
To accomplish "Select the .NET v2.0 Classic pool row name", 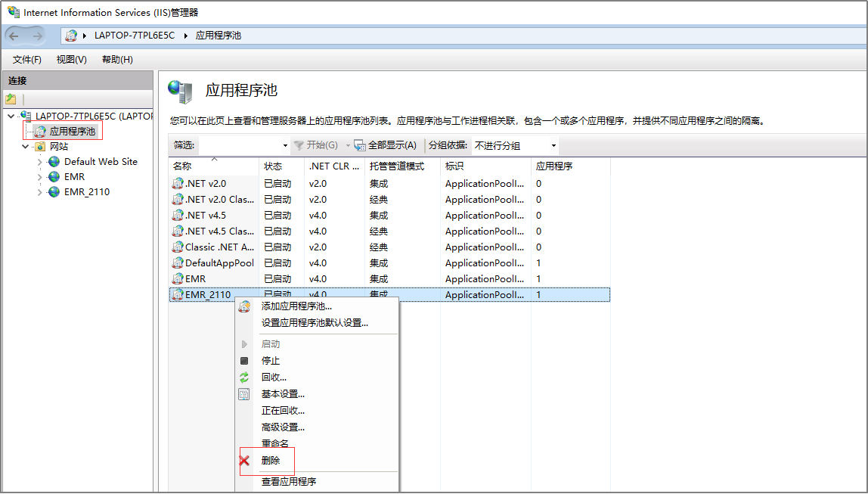I will click(x=219, y=200).
